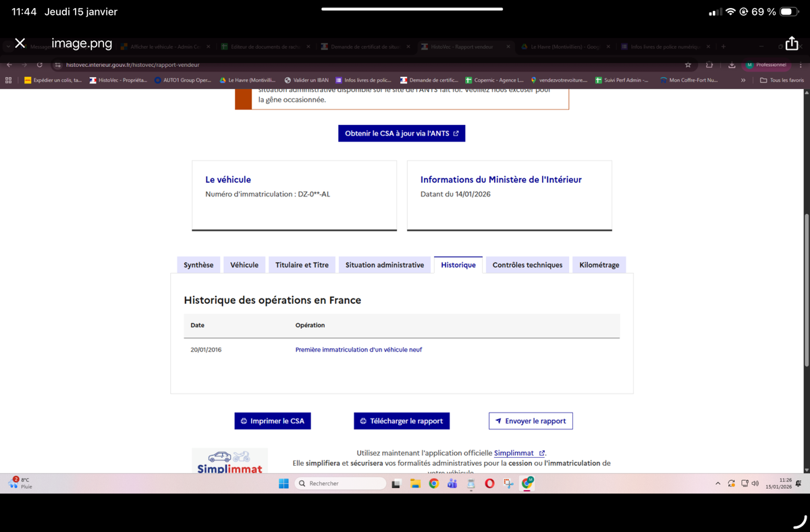Click the Windows Start icon in taskbar
Image resolution: width=810 pixels, height=532 pixels.
(283, 483)
